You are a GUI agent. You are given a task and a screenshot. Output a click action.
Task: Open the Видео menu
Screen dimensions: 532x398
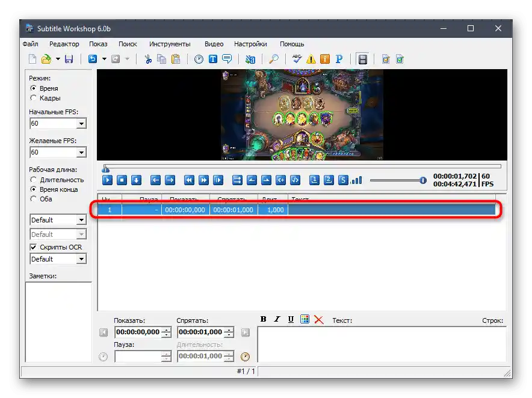click(x=214, y=44)
